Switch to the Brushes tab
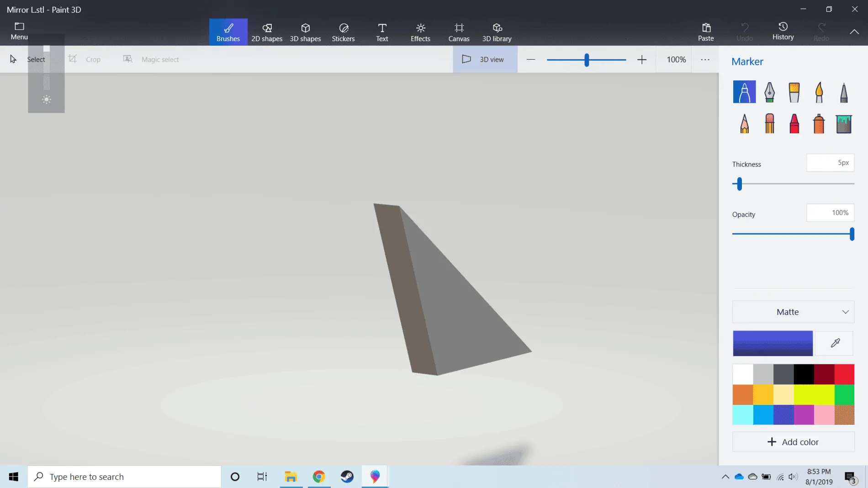Viewport: 868px width, 488px height. 228,32
